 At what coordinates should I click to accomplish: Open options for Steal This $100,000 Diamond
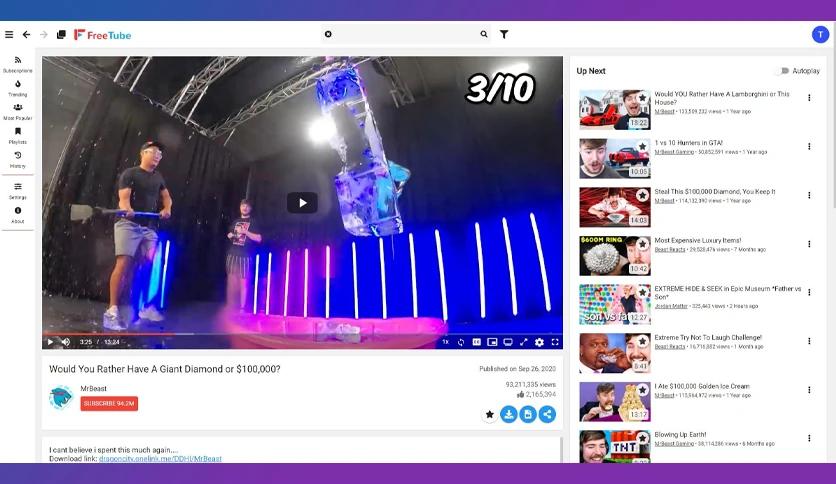pos(809,195)
